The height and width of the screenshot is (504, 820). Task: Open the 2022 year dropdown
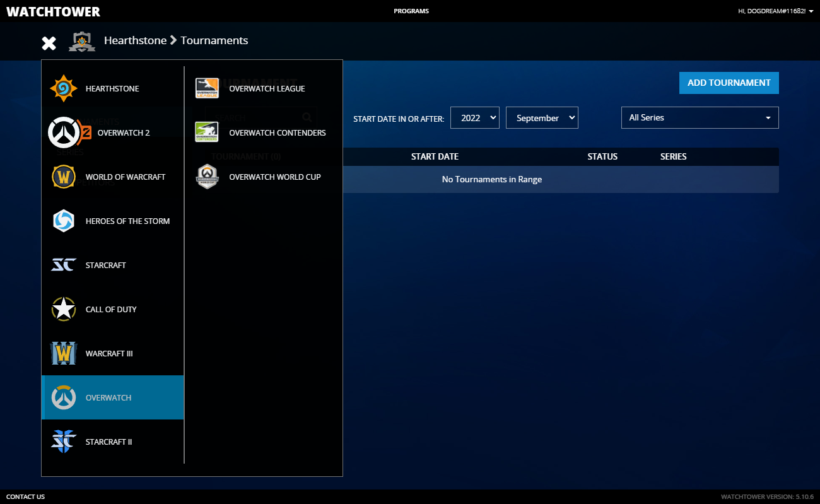475,118
